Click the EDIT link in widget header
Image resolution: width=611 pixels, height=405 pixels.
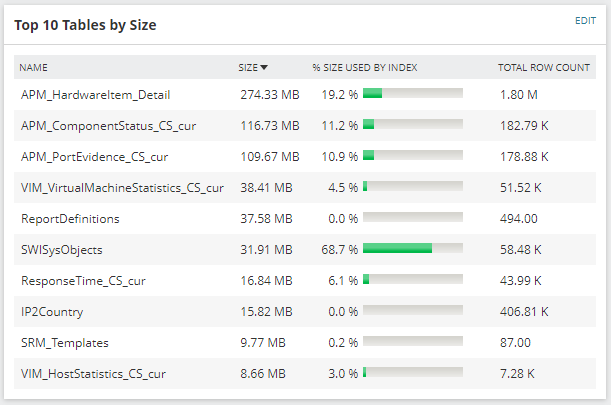pos(585,20)
